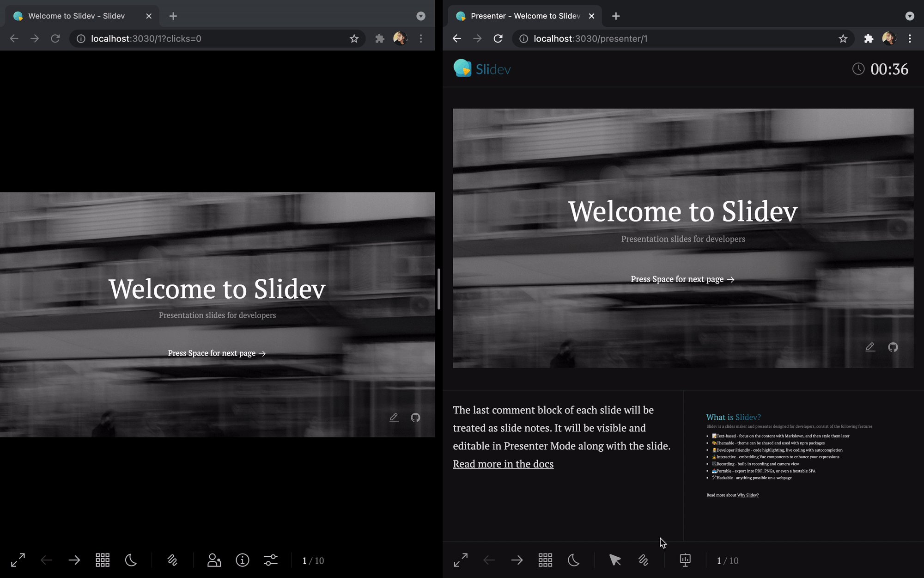Image resolution: width=924 pixels, height=578 pixels.
Task: Enter fullscreen mode on the presenter window
Action: click(461, 560)
